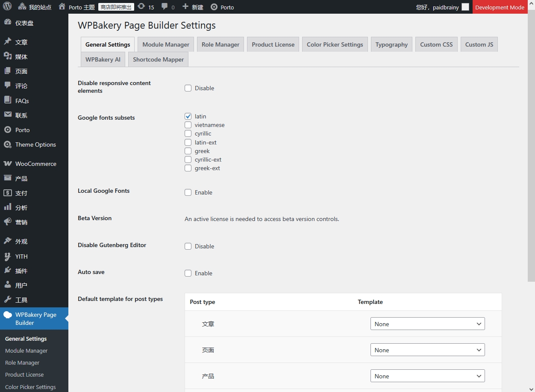Open the Product License tab
The width and height of the screenshot is (535, 392).
pos(273,44)
